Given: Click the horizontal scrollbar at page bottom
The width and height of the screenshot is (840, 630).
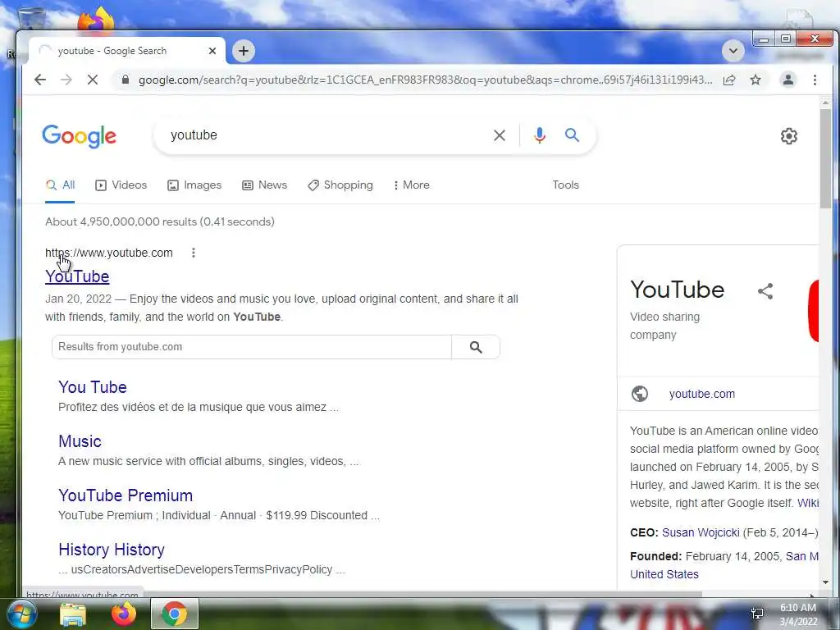Looking at the screenshot, I should pos(423,594).
